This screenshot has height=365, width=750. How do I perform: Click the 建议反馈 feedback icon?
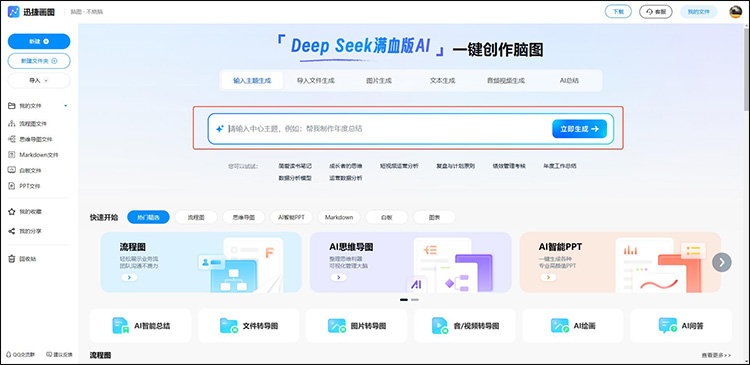49,354
